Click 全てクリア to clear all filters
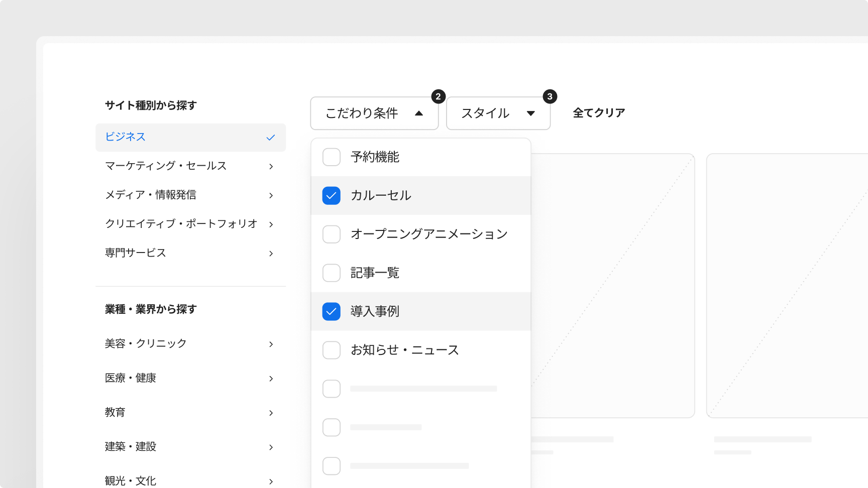The width and height of the screenshot is (868, 488). (598, 112)
